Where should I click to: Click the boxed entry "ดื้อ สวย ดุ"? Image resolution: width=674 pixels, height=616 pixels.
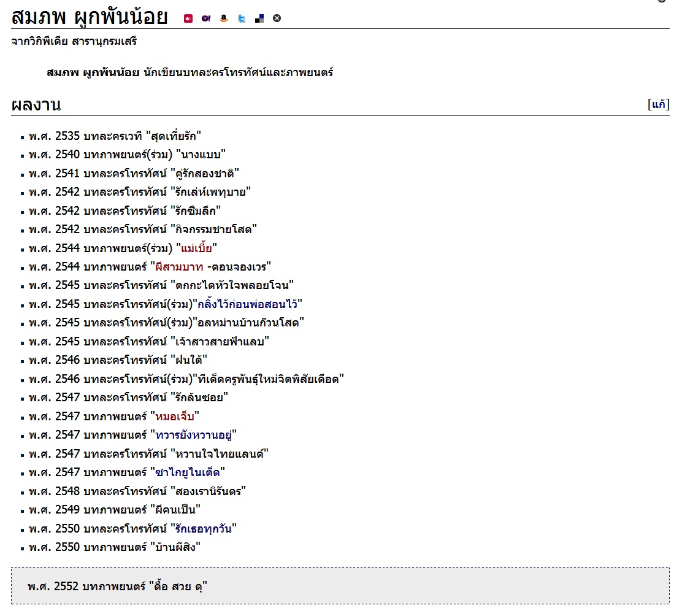(x=117, y=587)
